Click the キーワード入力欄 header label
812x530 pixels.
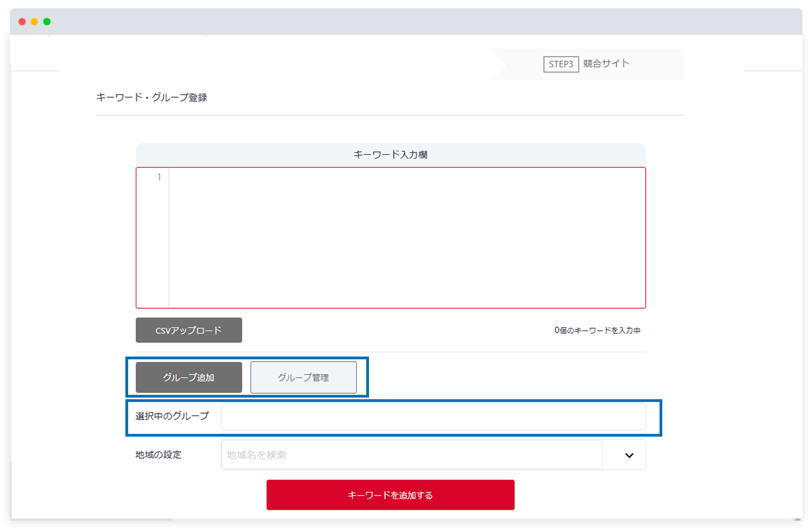point(390,154)
